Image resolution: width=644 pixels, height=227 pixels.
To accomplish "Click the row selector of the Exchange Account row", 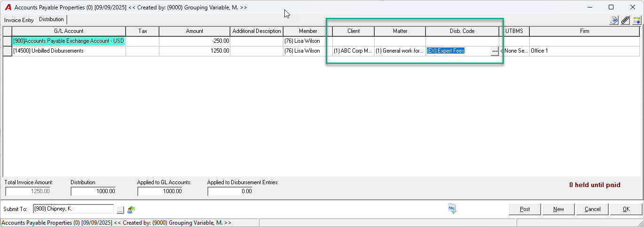I will coord(8,41).
